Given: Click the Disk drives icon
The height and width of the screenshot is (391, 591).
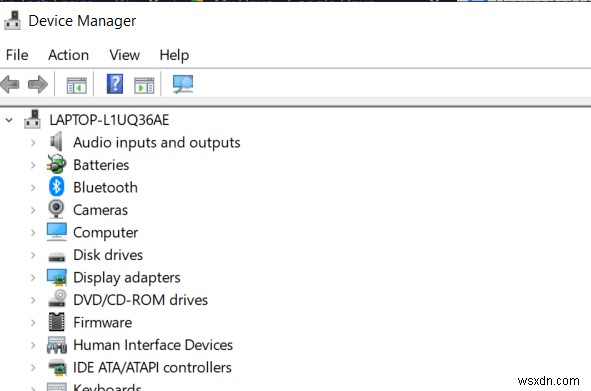Looking at the screenshot, I should click(x=57, y=257).
